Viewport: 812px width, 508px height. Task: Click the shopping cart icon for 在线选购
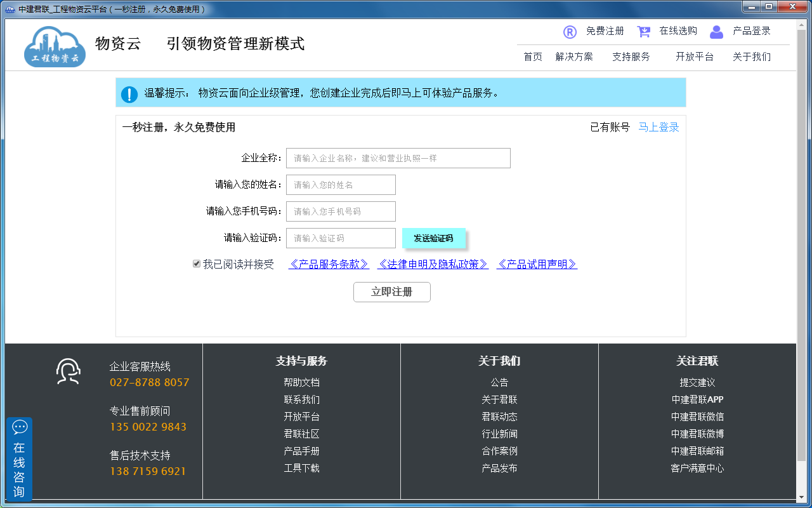pyautogui.click(x=643, y=31)
